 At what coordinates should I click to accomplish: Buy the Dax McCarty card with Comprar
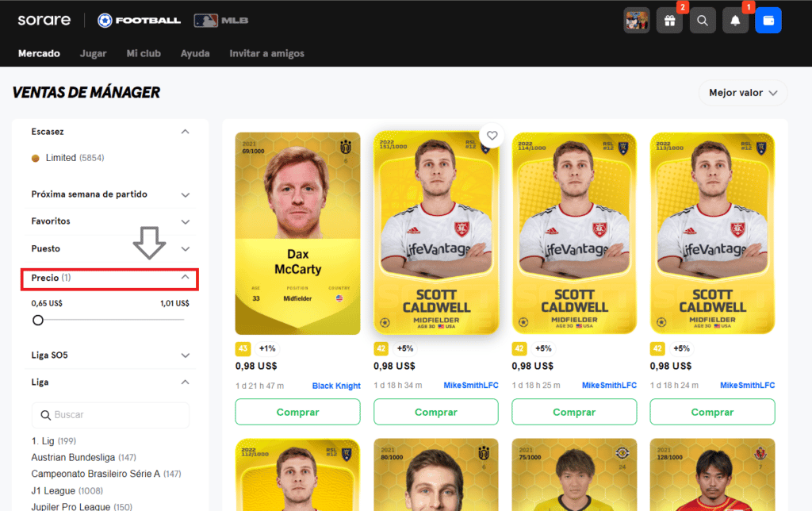(298, 412)
